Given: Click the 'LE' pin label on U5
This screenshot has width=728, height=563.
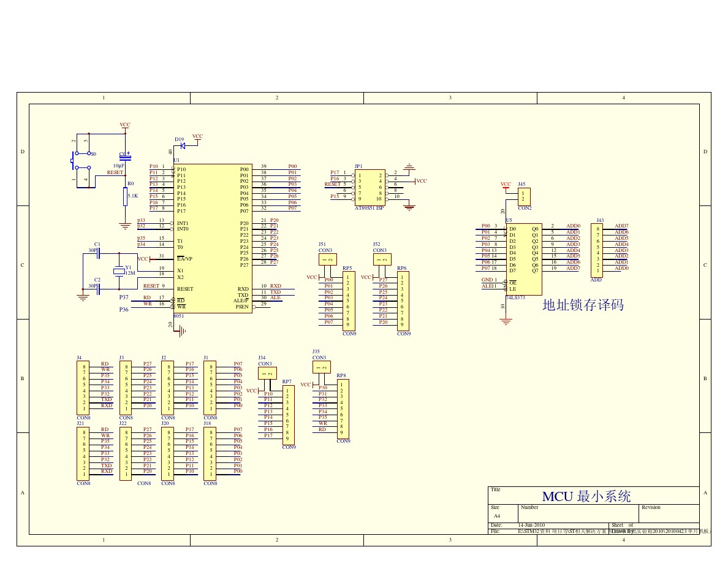Looking at the screenshot, I should tap(512, 289).
